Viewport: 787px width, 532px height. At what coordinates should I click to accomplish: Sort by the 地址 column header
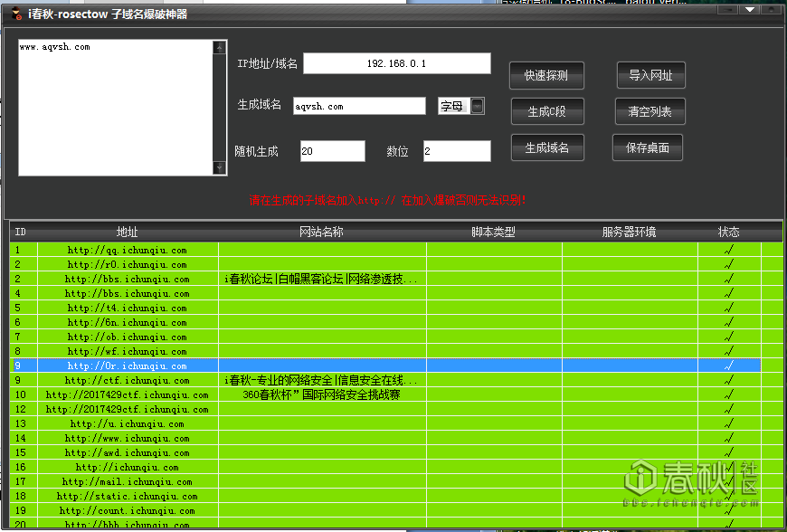coord(128,232)
